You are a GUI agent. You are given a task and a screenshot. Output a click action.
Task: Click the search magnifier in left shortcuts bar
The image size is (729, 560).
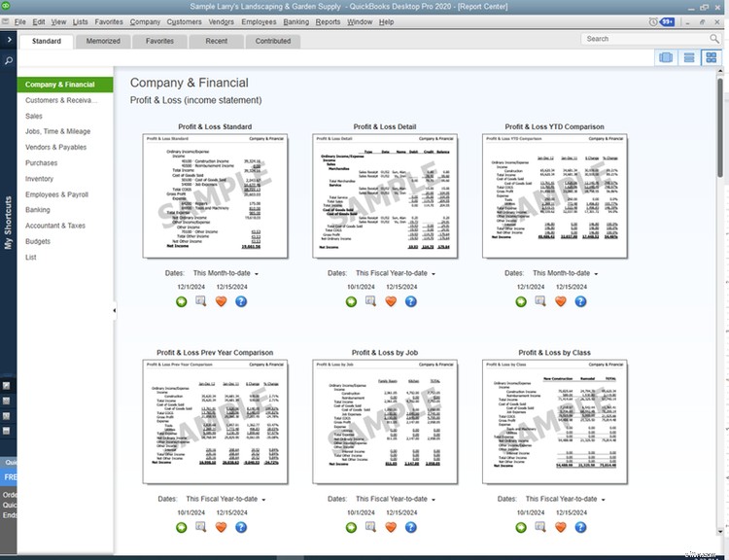click(9, 61)
